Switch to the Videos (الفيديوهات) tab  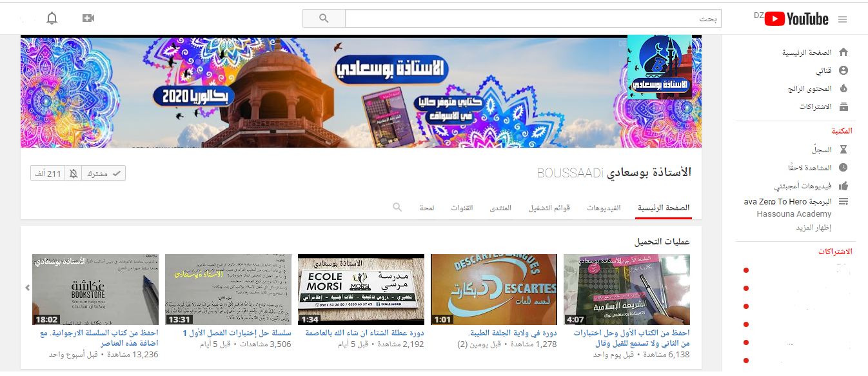[604, 208]
